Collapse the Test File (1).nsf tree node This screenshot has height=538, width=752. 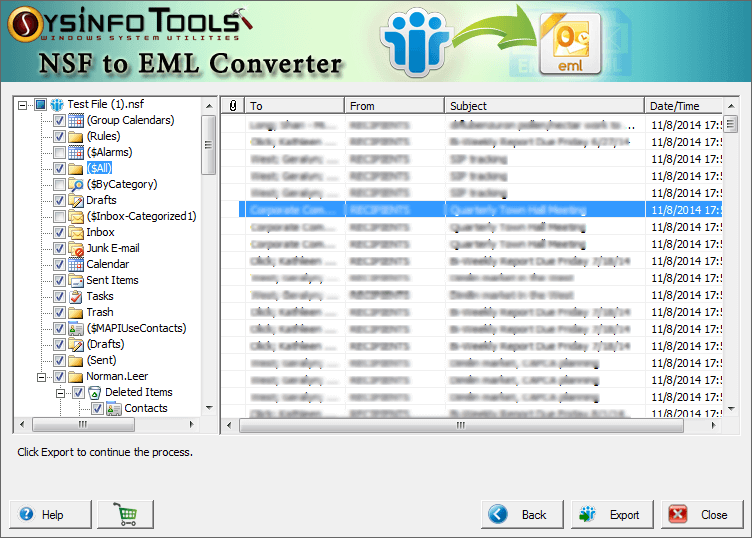[x=23, y=105]
